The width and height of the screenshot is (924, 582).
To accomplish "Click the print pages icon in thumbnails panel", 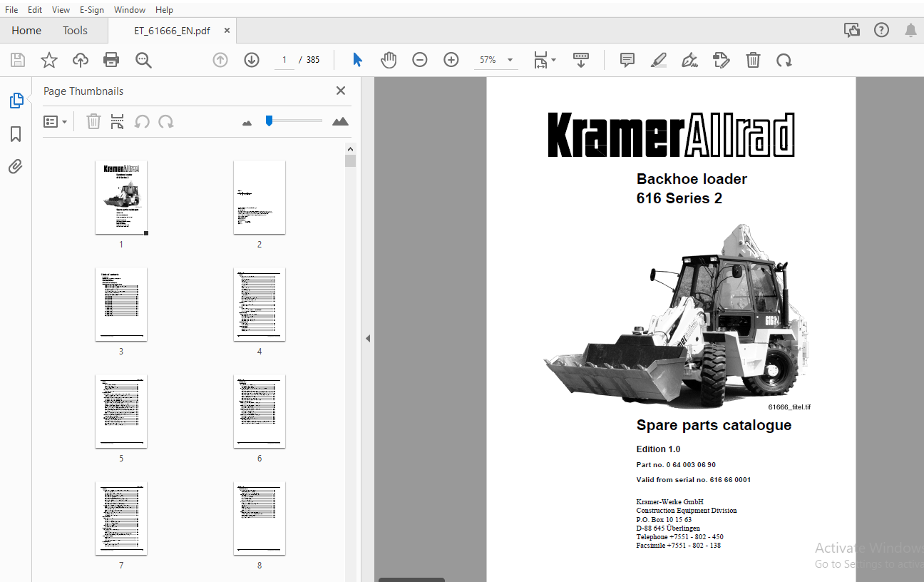I will click(x=117, y=122).
